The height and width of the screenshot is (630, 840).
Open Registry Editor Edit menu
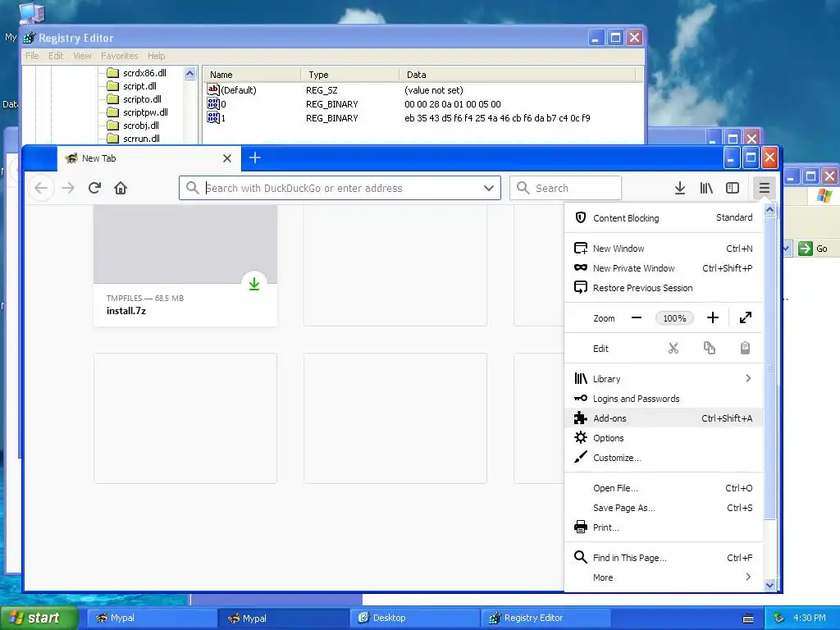point(56,56)
